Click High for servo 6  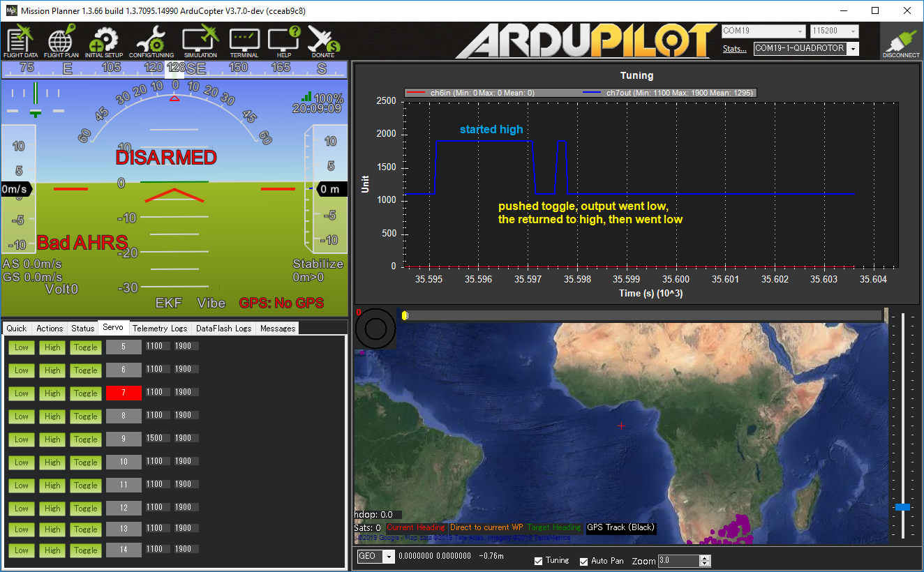tap(52, 370)
